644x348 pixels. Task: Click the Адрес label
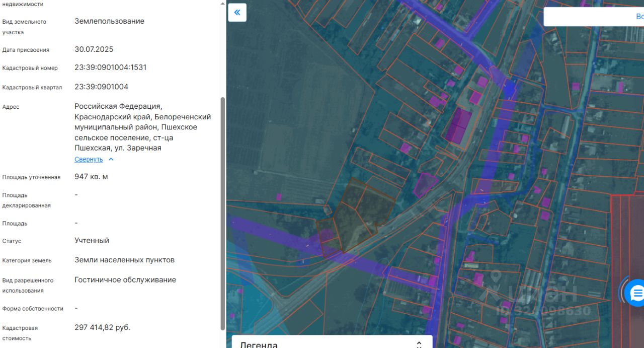tap(11, 107)
